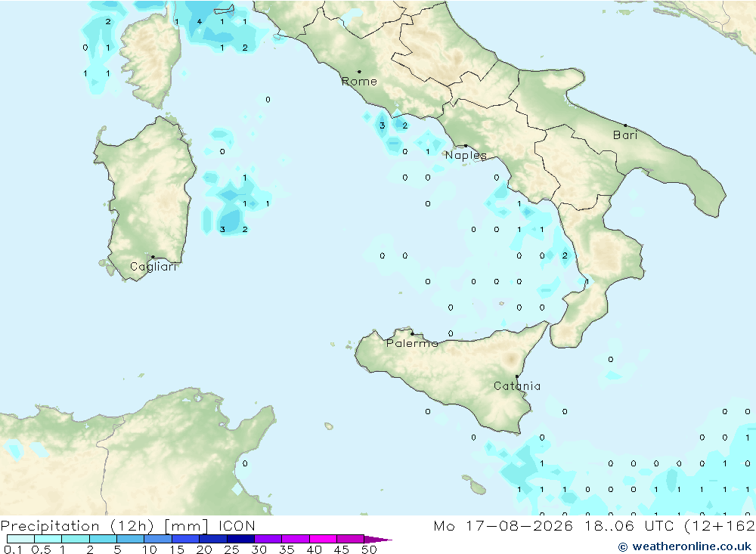
Task: Click the black dot marking Bari
Action: tap(625, 125)
